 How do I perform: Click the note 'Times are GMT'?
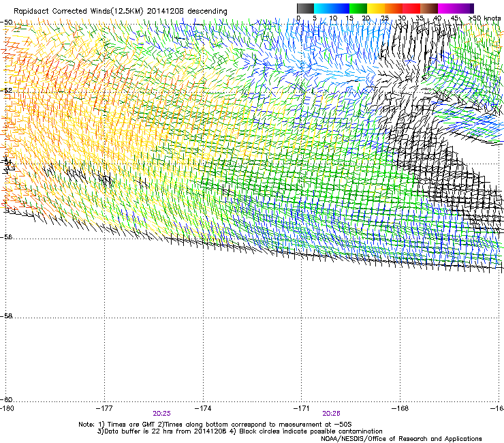[131, 425]
